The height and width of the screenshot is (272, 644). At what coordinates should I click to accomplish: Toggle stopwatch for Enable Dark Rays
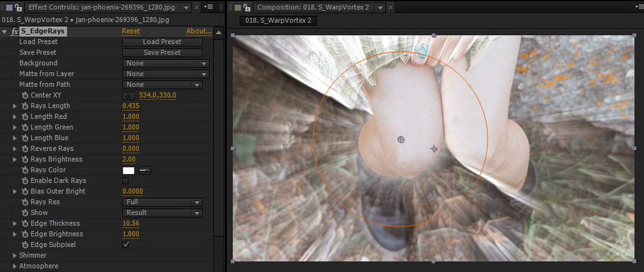pyautogui.click(x=24, y=181)
